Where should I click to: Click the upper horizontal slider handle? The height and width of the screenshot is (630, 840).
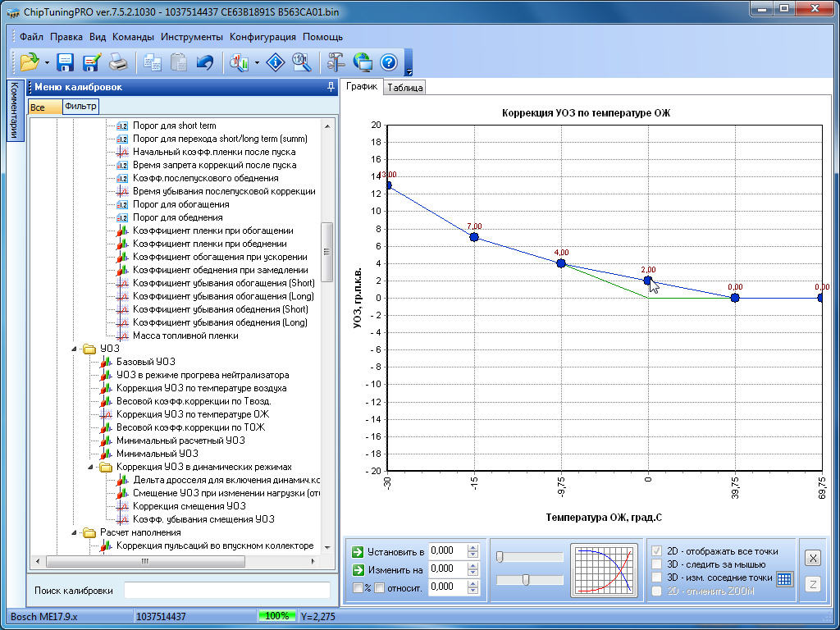500,557
